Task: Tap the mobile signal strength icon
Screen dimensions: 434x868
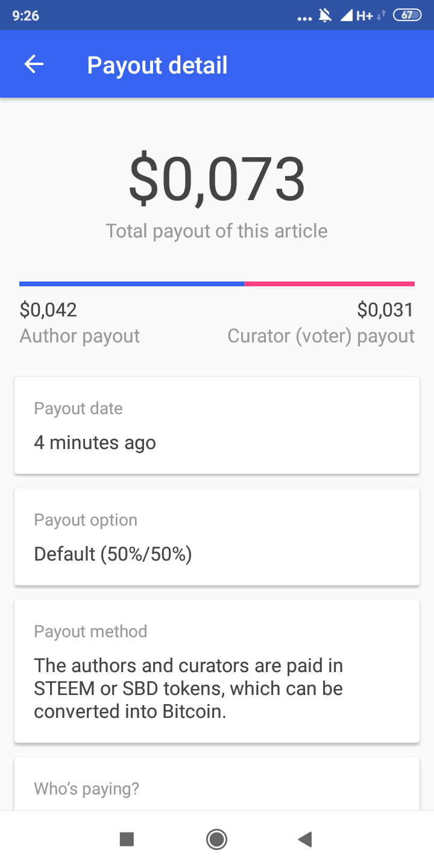Action: 347,16
